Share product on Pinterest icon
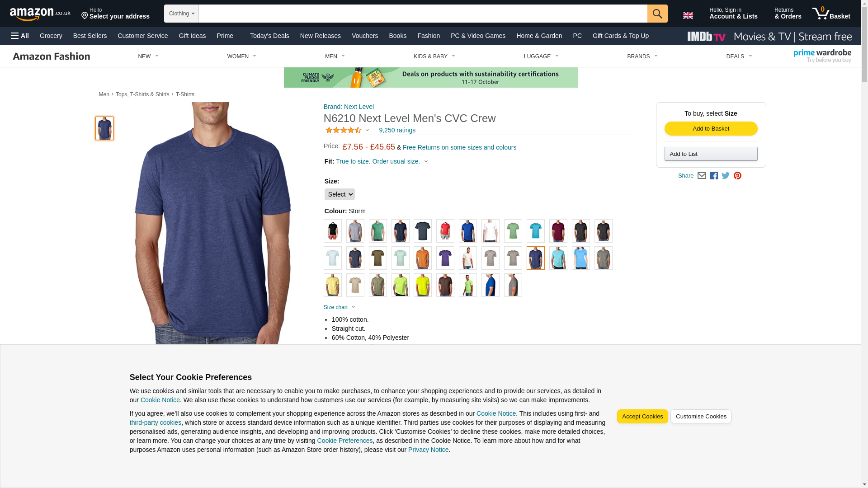 737,176
